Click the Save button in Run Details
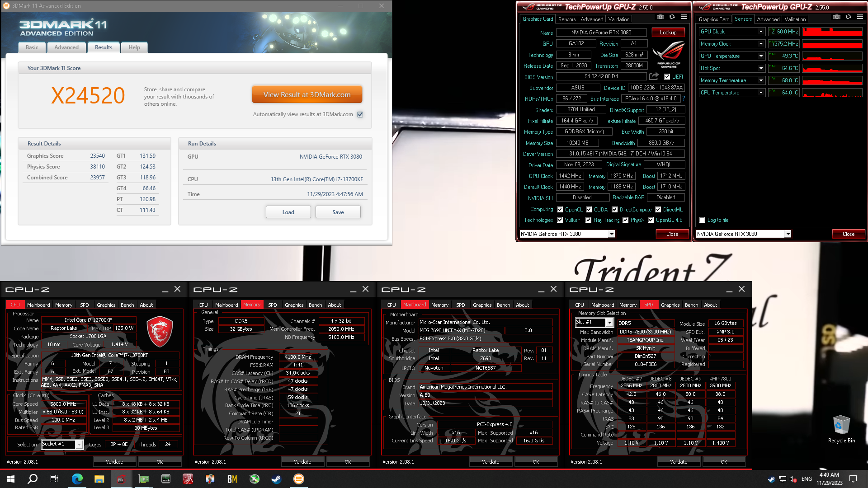This screenshot has width=868, height=488. tap(338, 212)
